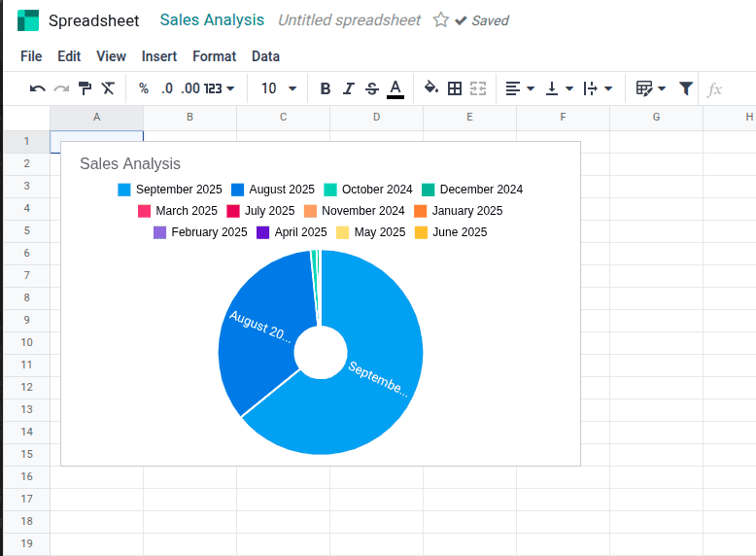Open the Edit menu

point(69,56)
